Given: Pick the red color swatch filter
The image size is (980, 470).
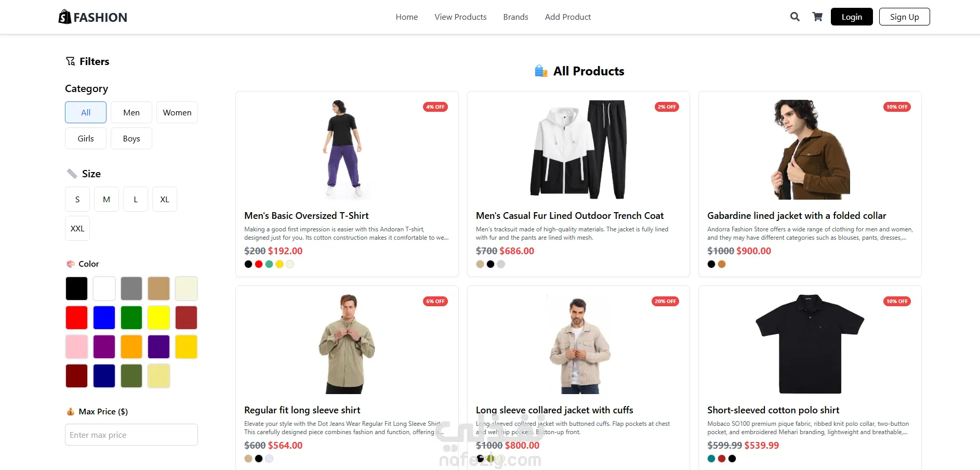Looking at the screenshot, I should [x=76, y=318].
